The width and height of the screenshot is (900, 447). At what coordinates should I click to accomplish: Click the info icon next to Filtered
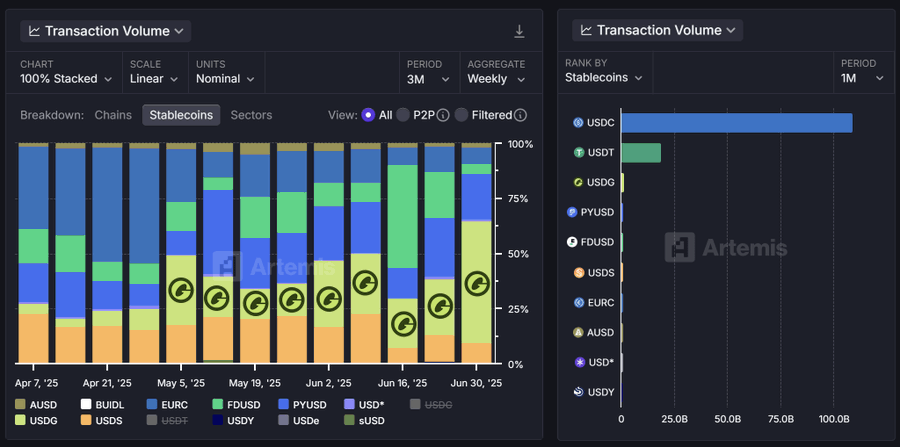point(520,115)
